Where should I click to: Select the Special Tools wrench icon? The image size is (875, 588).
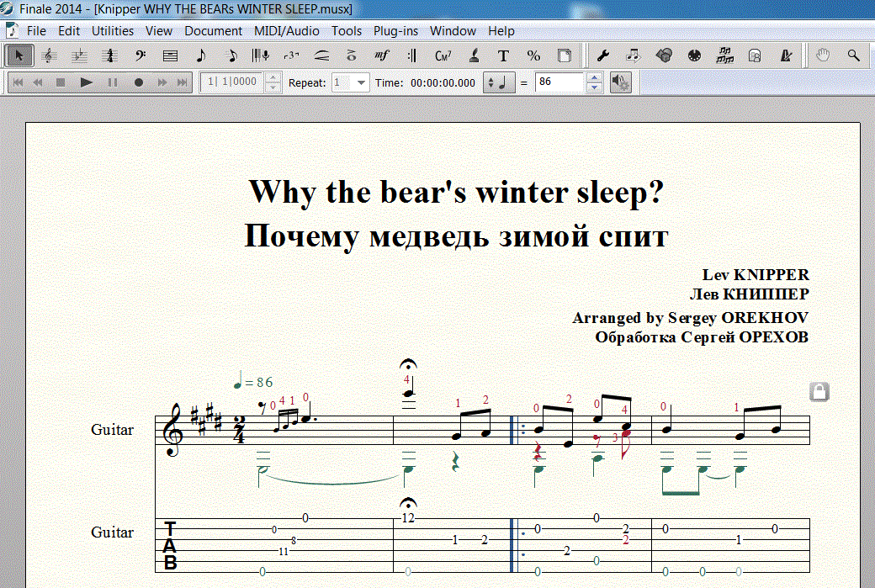click(x=602, y=56)
